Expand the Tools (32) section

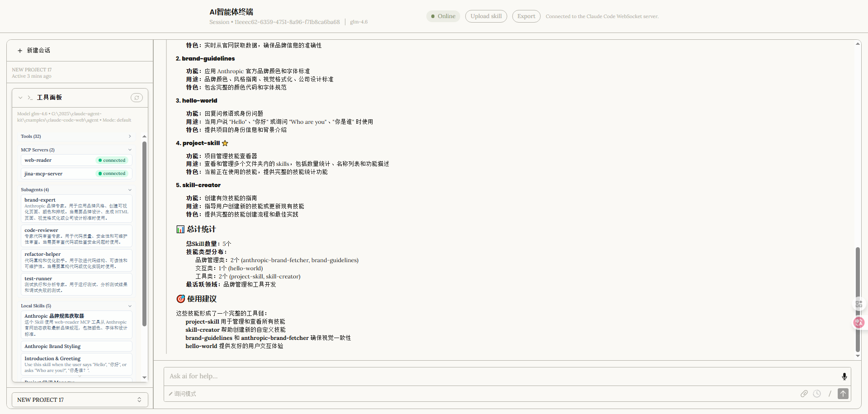click(130, 136)
